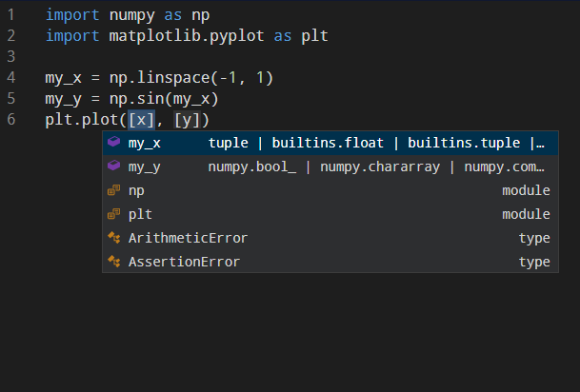This screenshot has width=580, height=392.
Task: Click the [y] placeholder in plt.plot
Action: pos(187,120)
